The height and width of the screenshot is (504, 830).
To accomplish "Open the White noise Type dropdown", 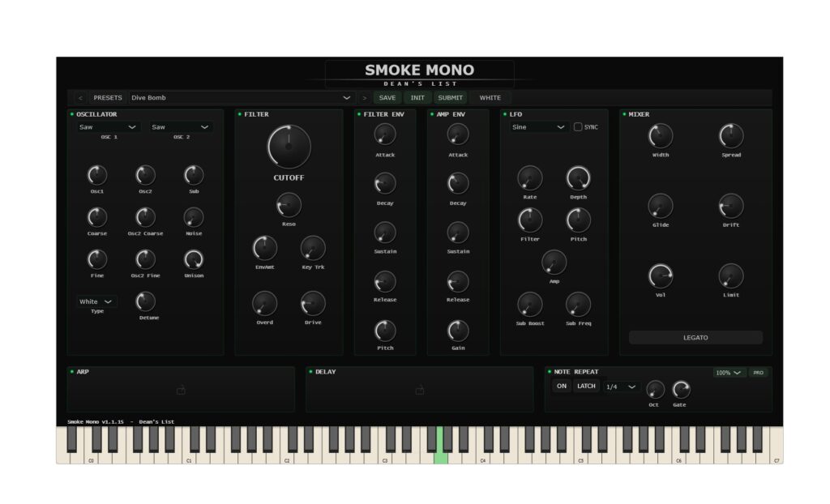I will 96,301.
